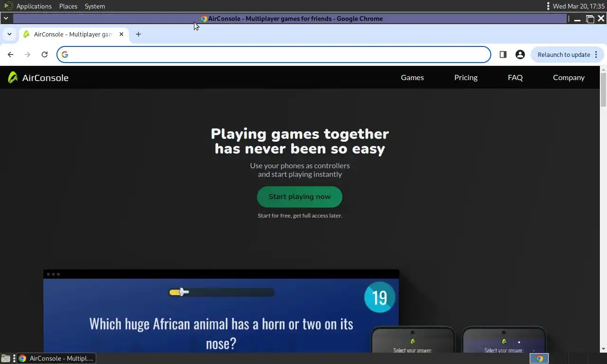The width and height of the screenshot is (607, 364).
Task: Click the Relaunch to update button
Action: pyautogui.click(x=567, y=55)
